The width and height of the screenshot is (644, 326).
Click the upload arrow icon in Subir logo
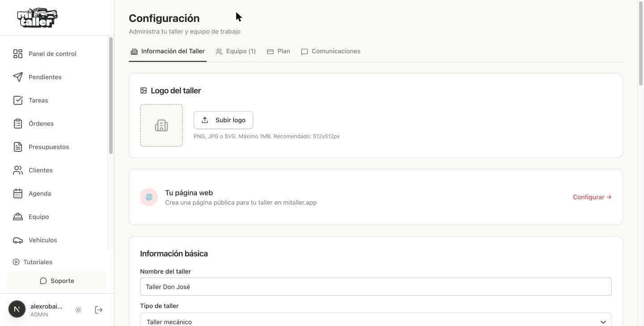pyautogui.click(x=205, y=120)
